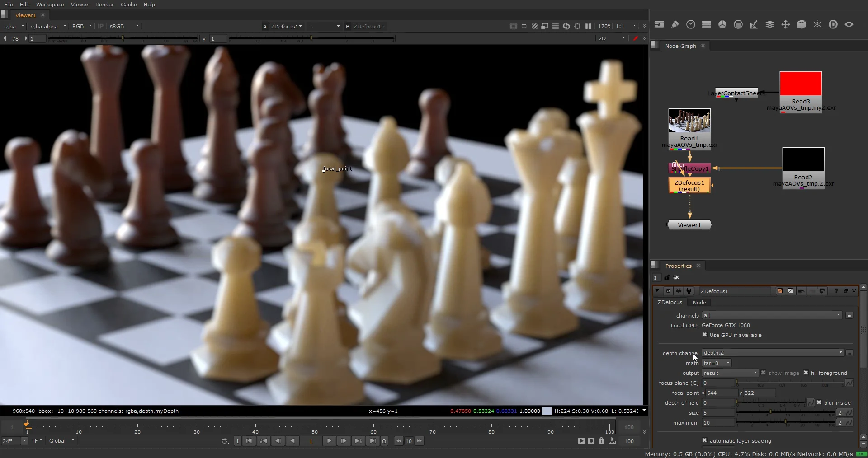The width and height of the screenshot is (868, 458).
Task: Disable the 'Use GPU if available' checkbox
Action: tap(704, 335)
